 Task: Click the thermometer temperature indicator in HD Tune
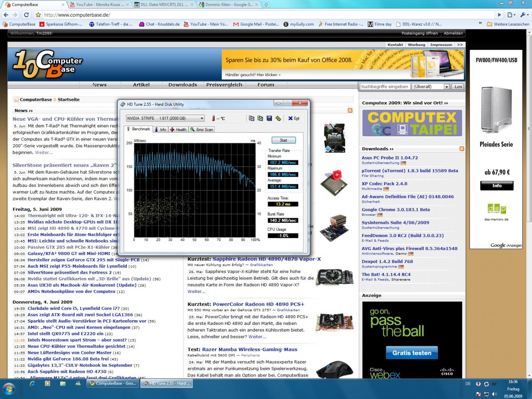214,118
